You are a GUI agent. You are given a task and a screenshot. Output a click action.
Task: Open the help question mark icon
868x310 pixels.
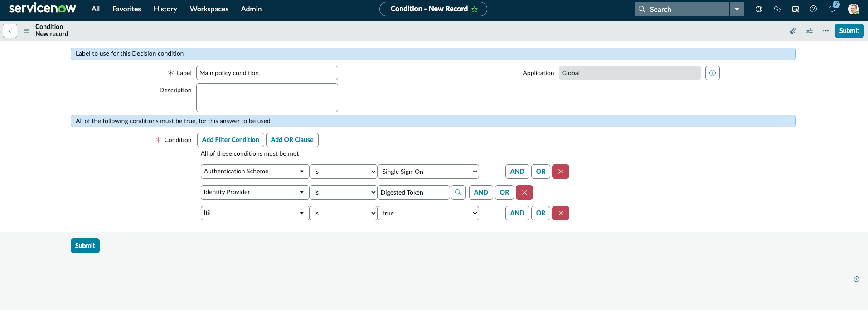tap(814, 9)
